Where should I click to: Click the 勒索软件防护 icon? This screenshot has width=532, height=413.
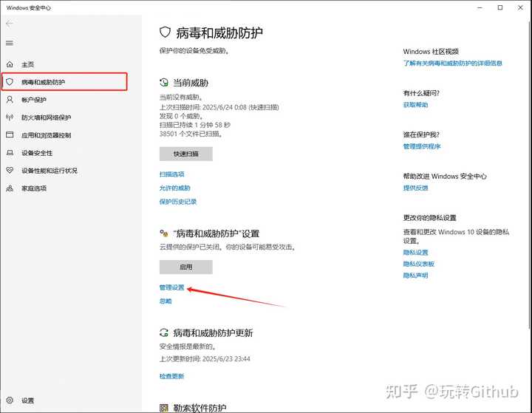[164, 408]
